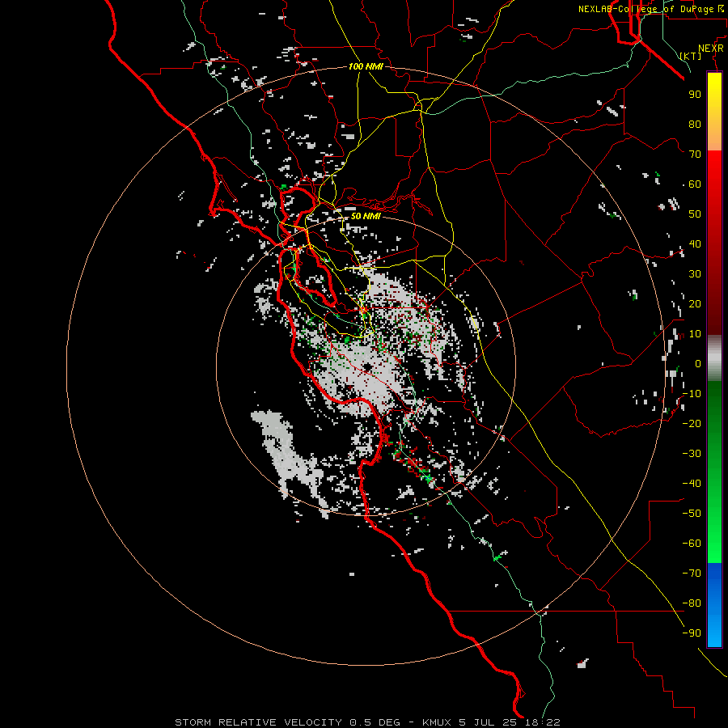This screenshot has height=728, width=728.
Task: Pick the green inbound band of the scale
Action: [x=714, y=472]
